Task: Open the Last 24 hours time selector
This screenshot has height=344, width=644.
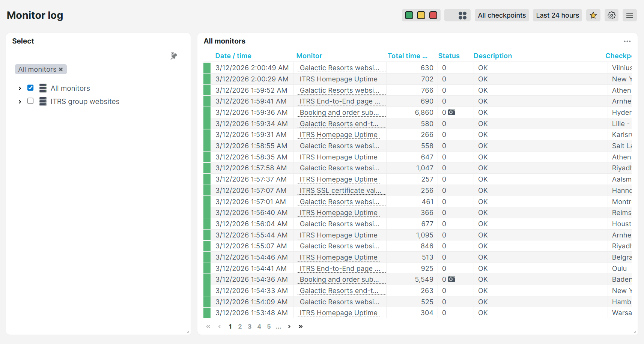Action: pos(557,15)
